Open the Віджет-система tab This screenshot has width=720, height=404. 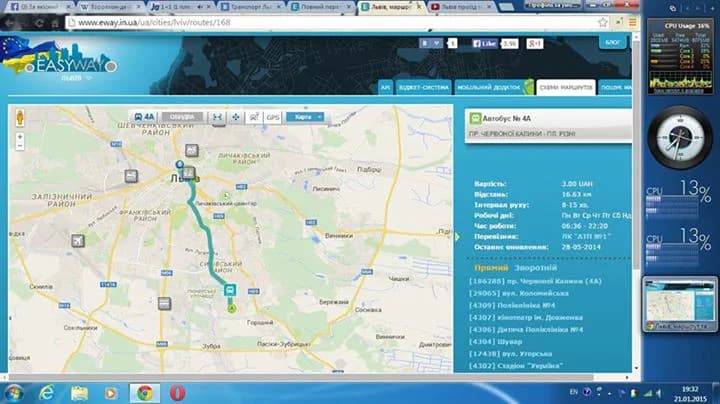click(x=423, y=87)
